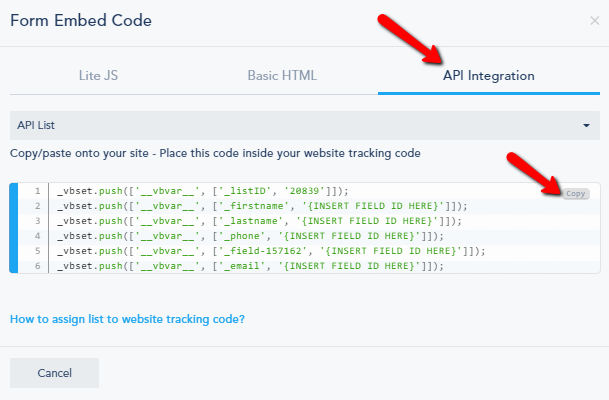Cancel the Form Embed Code dialog

point(54,372)
